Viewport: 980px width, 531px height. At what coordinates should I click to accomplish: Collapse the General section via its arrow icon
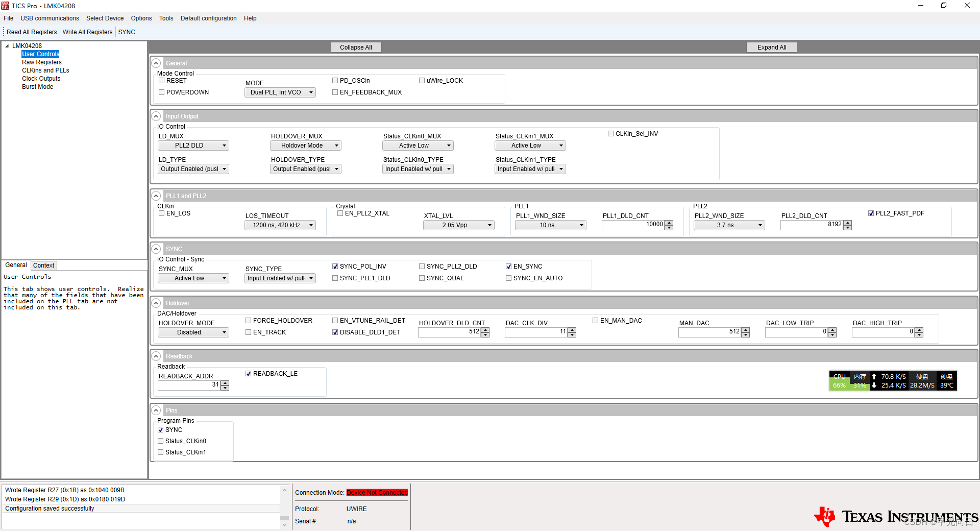click(156, 63)
